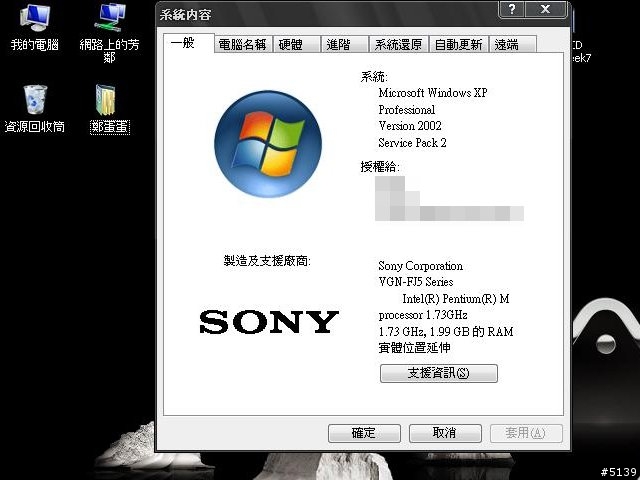Click the '1.73 GHz, 1.99 GB 的 RAM' text
The height and width of the screenshot is (480, 640).
click(x=446, y=331)
